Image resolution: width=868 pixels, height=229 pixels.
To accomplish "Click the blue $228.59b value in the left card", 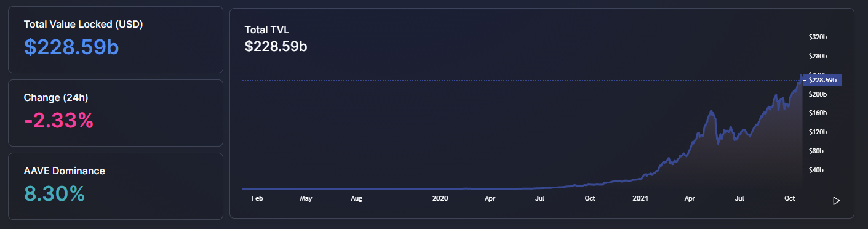I will click(71, 47).
